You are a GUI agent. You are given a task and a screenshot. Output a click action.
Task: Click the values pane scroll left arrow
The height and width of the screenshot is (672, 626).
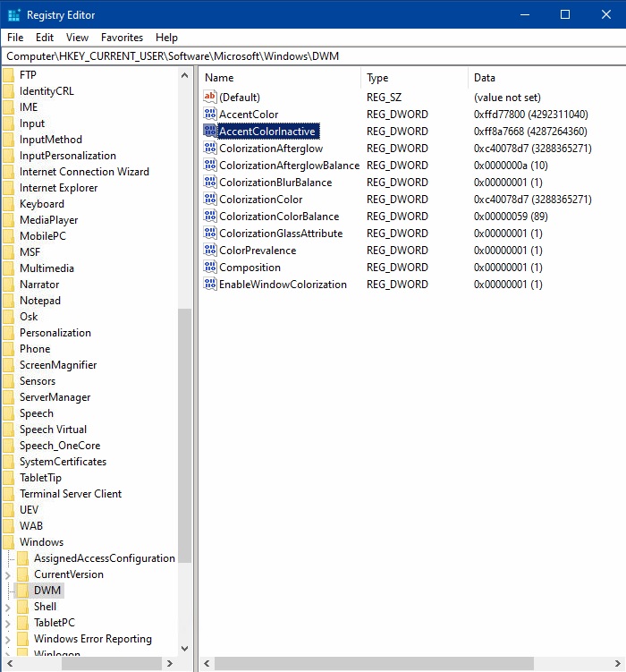(207, 663)
